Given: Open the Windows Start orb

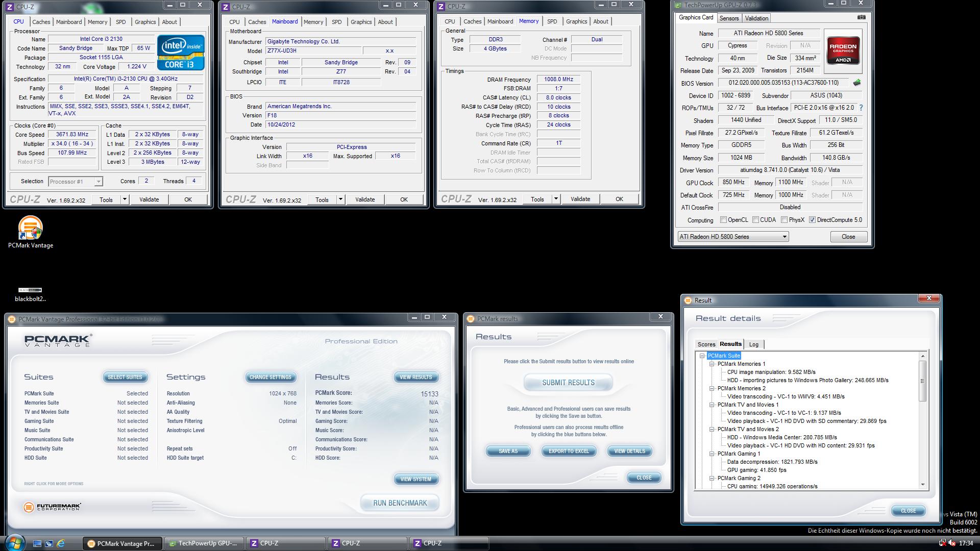Looking at the screenshot, I should tap(14, 542).
